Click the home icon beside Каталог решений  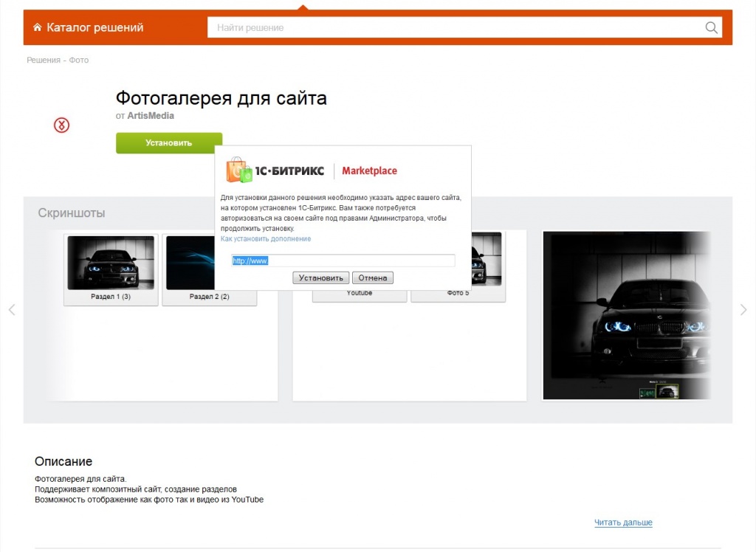click(x=37, y=27)
